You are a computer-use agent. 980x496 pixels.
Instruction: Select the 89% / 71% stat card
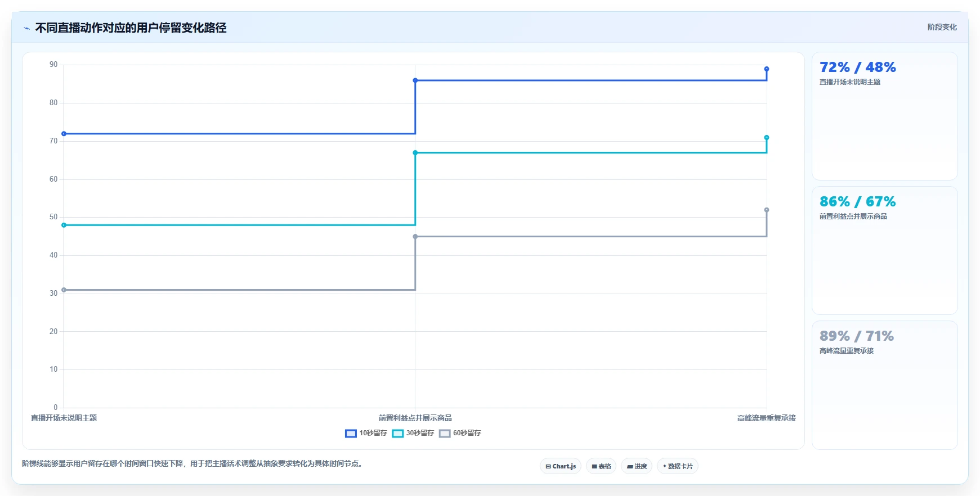click(885, 385)
